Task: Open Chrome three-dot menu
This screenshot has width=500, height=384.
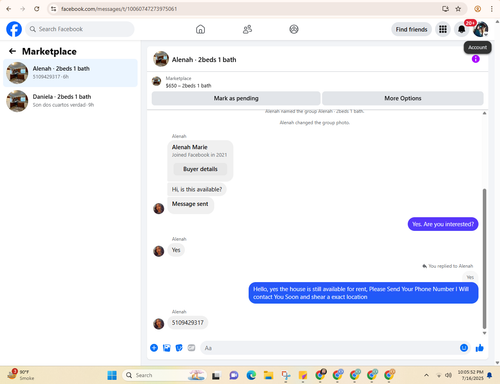Action: [x=491, y=9]
